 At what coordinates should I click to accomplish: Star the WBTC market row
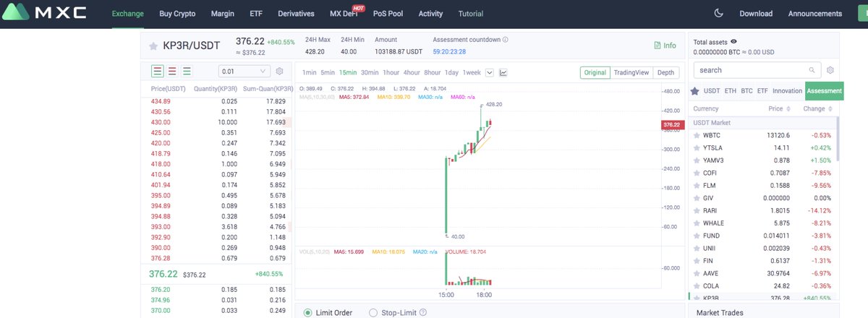697,135
